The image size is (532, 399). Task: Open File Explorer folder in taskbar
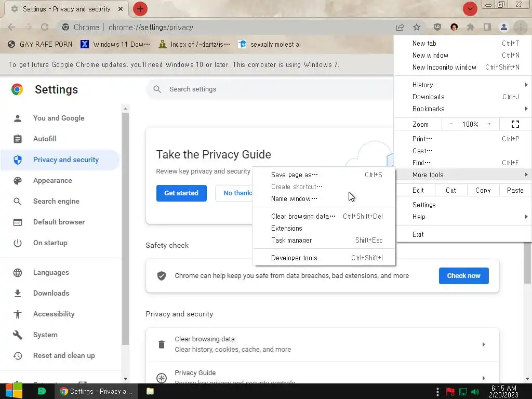(x=150, y=391)
